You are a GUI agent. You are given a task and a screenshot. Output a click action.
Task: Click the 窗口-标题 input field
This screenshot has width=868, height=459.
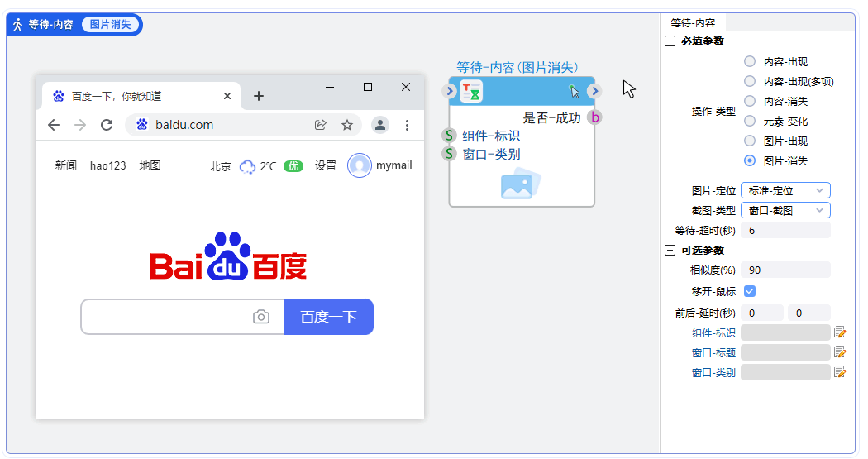pos(785,352)
